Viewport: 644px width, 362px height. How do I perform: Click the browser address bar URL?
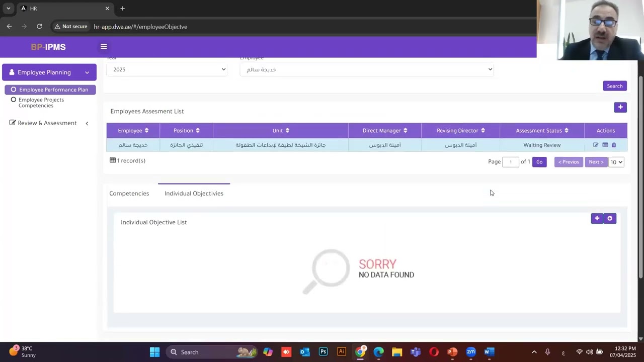click(140, 27)
